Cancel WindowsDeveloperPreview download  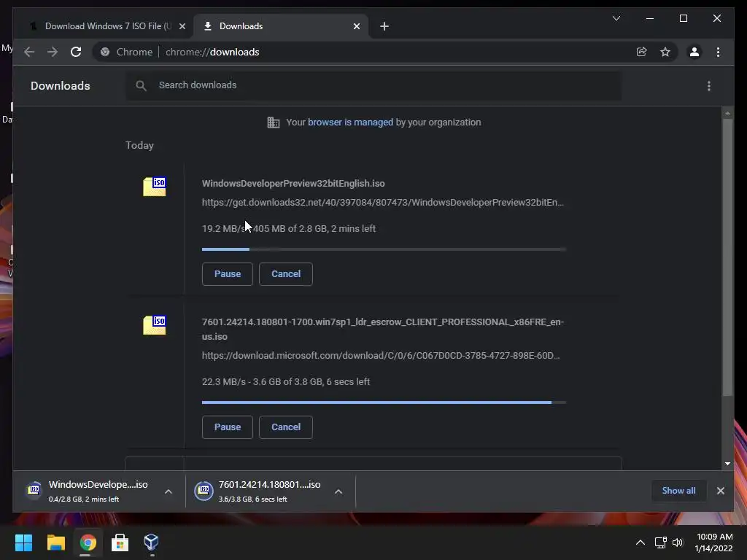point(286,274)
